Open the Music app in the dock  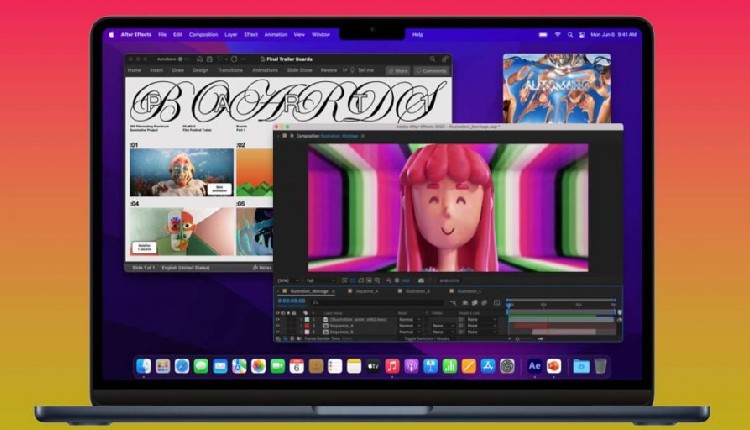(x=392, y=367)
